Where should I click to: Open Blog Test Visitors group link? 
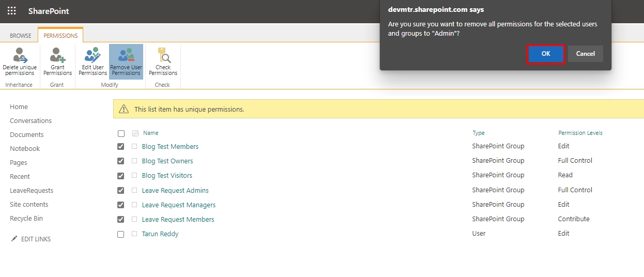[167, 176]
